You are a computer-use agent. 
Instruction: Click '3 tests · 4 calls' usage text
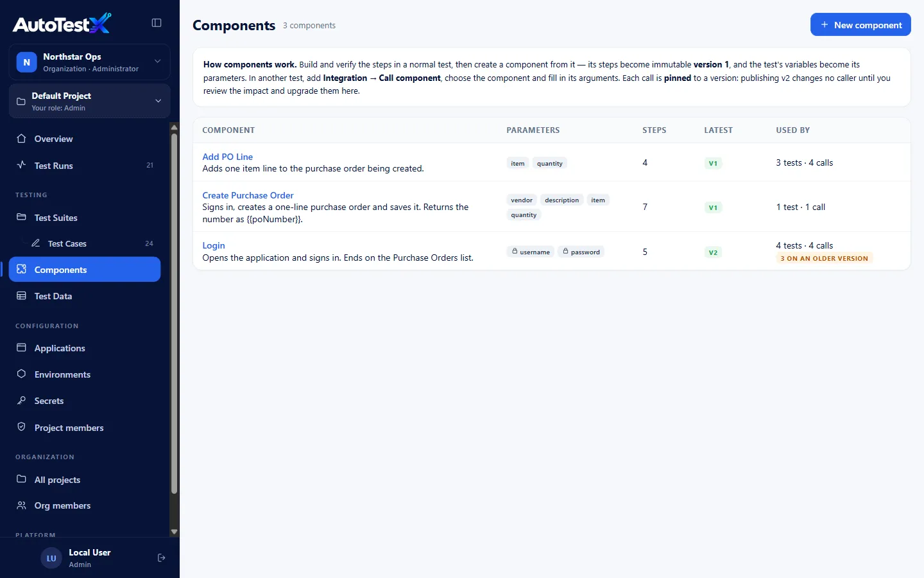click(805, 162)
